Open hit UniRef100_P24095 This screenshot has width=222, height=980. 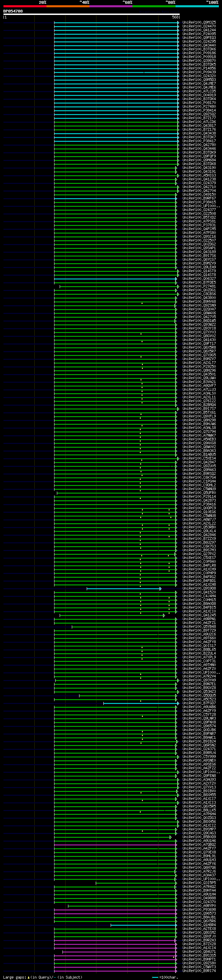coord(199,34)
